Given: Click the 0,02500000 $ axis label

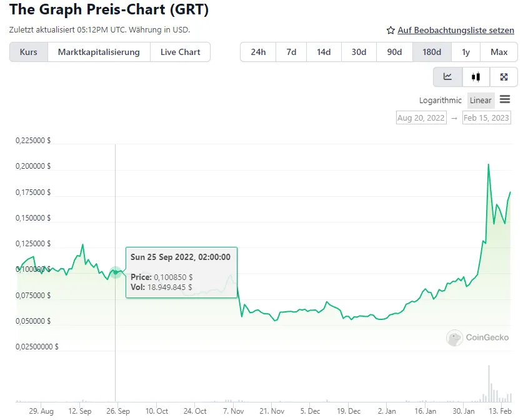Looking at the screenshot, I should tap(37, 347).
